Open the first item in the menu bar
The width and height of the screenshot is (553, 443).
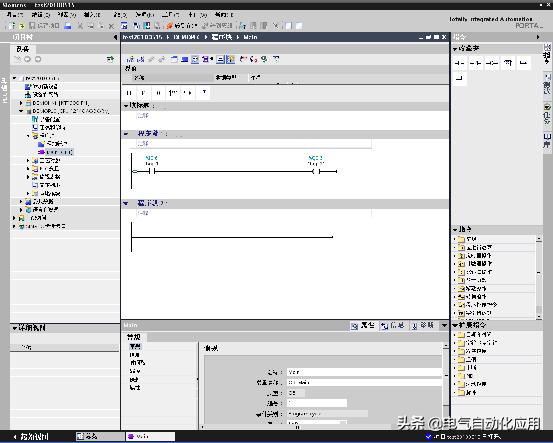click(15, 15)
